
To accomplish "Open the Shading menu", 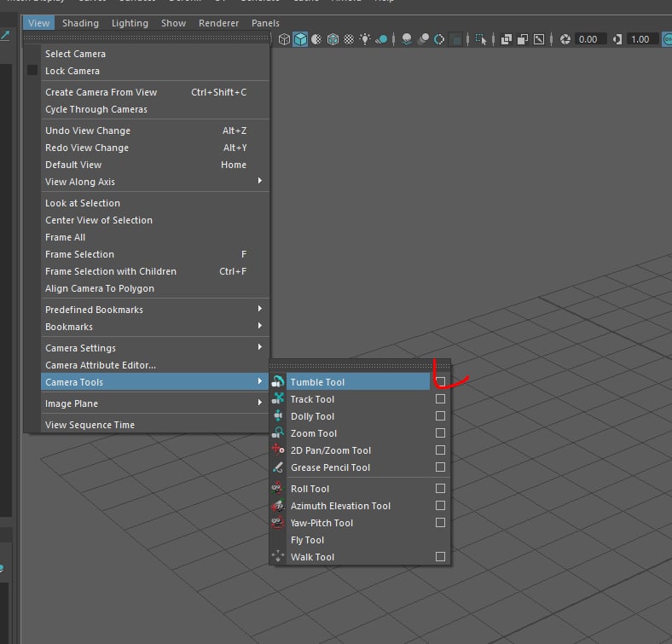I will (x=80, y=23).
